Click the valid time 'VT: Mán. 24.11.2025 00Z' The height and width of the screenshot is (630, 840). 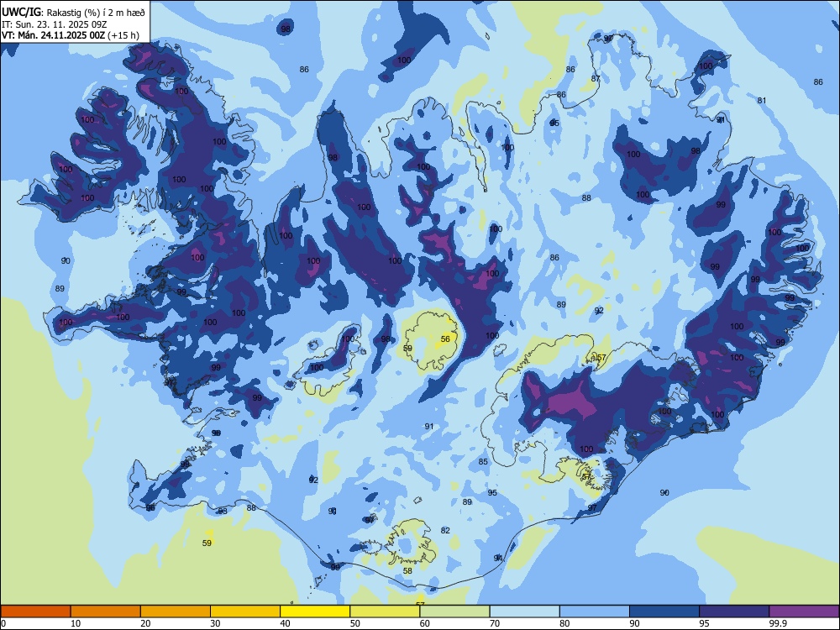pos(54,35)
